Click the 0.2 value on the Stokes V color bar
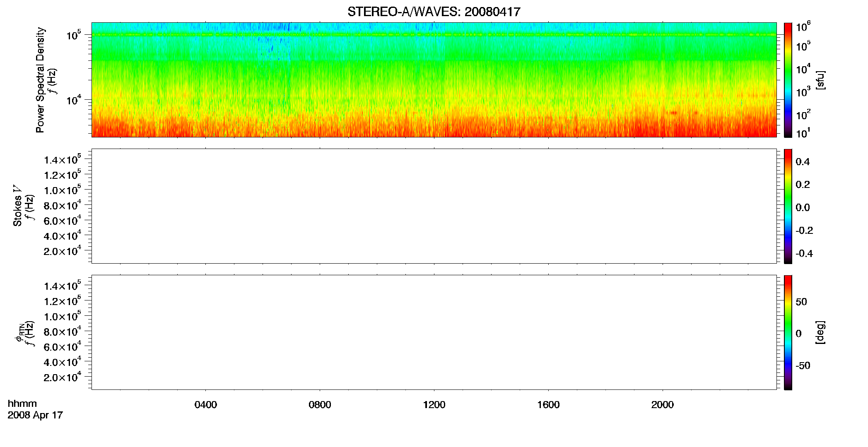The height and width of the screenshot is (447, 868). point(803,185)
